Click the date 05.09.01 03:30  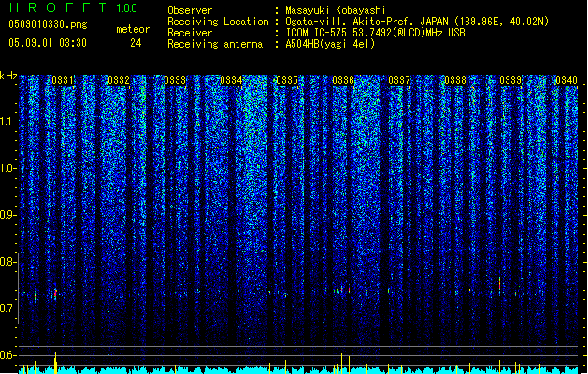tap(48, 43)
